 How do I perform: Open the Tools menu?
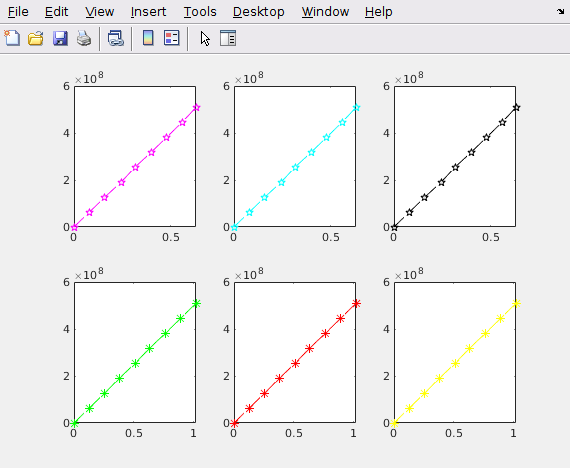[200, 12]
